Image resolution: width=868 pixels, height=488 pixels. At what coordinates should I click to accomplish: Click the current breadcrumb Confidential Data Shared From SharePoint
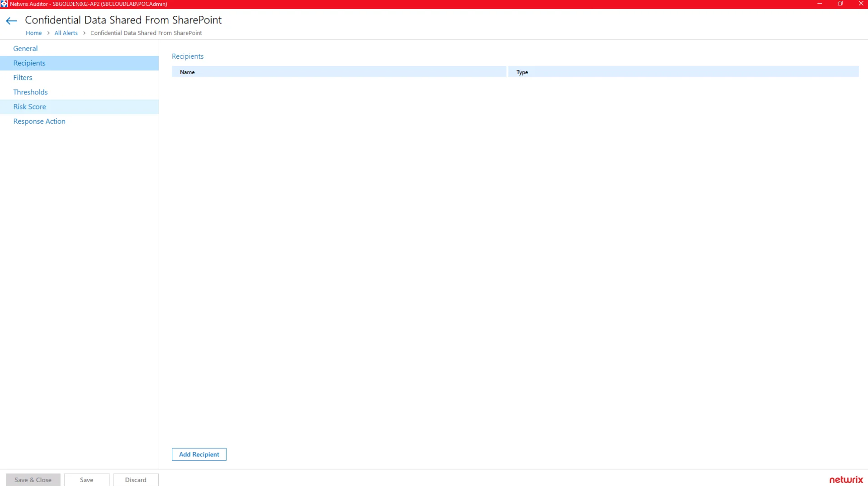pos(146,33)
